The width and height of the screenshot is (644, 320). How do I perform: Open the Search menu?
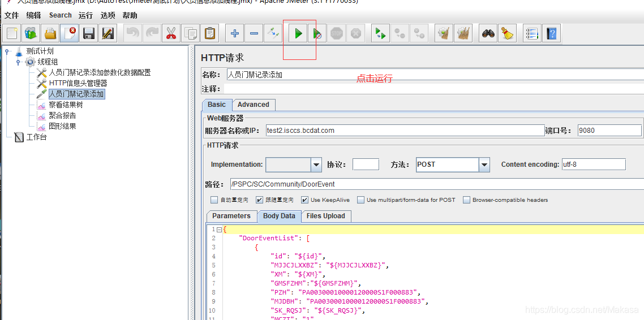[61, 15]
